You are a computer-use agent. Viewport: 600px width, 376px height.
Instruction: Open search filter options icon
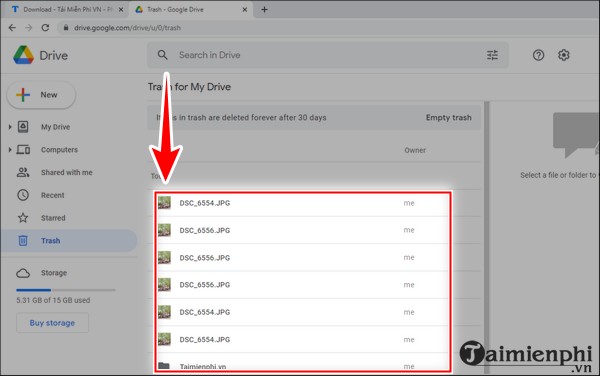point(492,55)
